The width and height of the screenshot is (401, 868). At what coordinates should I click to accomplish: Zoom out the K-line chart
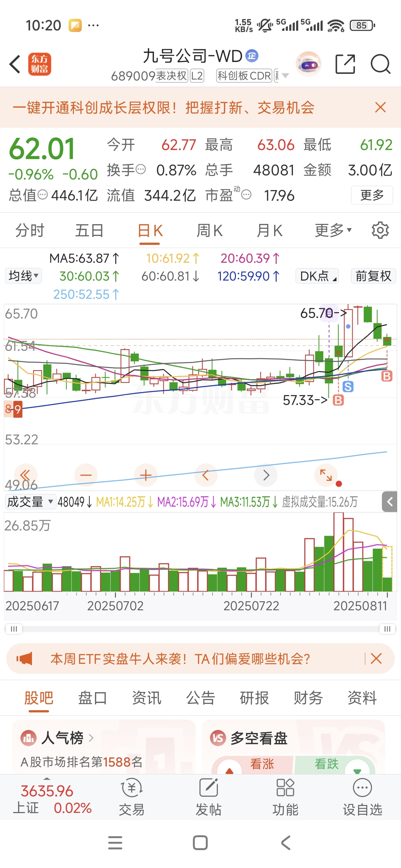[x=86, y=475]
